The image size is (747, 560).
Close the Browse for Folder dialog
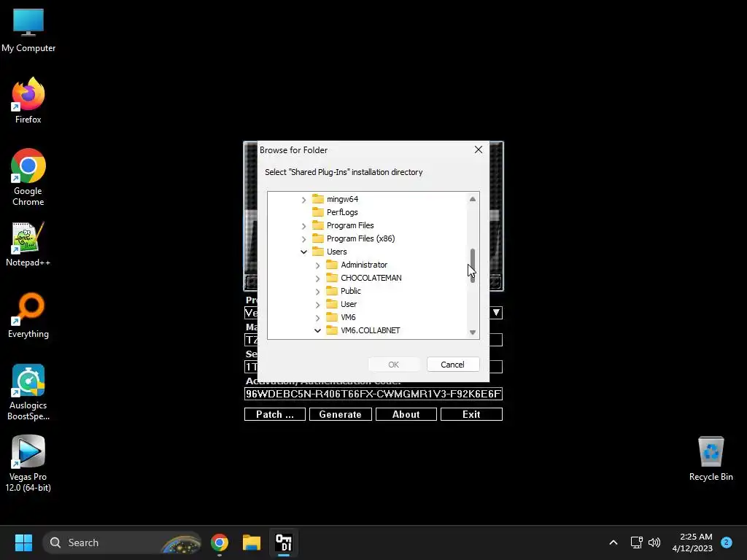(479, 149)
